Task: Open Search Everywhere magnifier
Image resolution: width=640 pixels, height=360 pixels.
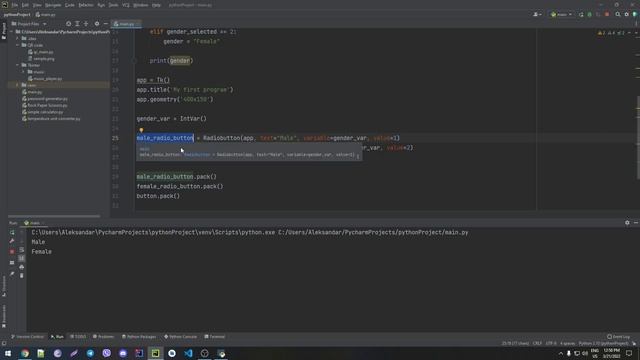Action: click(x=618, y=14)
